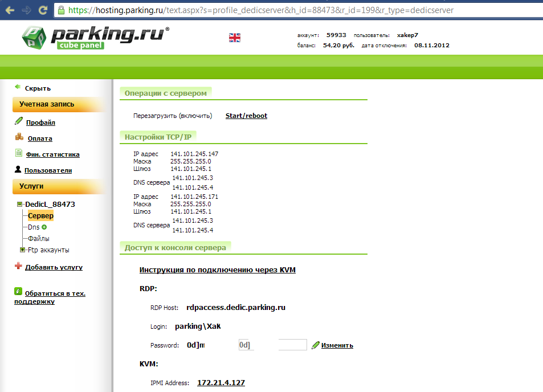This screenshot has height=392, width=543.
Task: Open the Учетная запись section header
Action: tap(59, 104)
